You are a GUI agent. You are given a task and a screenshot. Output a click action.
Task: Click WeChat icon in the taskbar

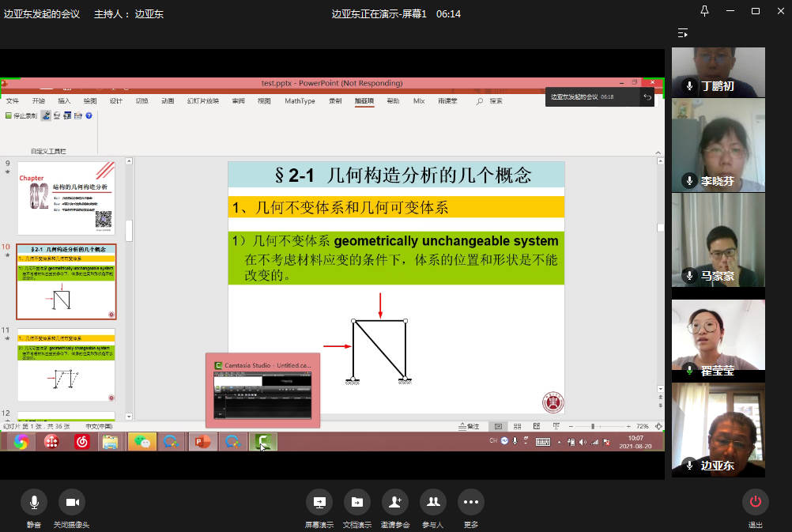(141, 442)
